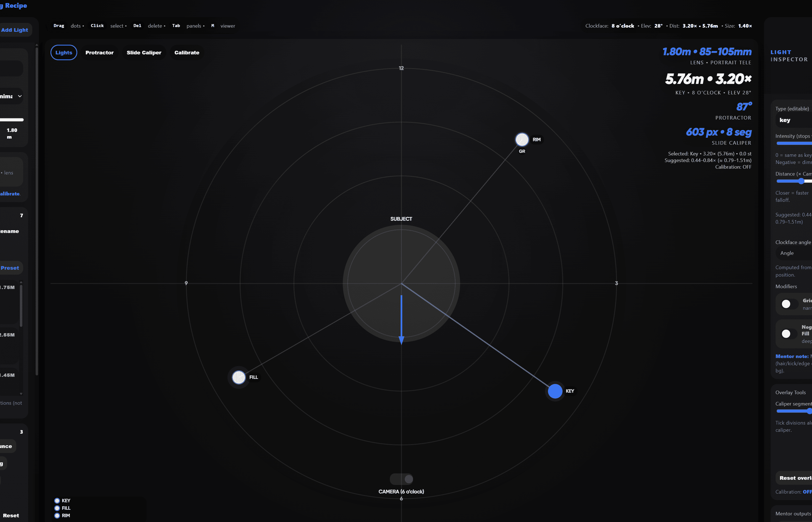Viewport: 812px width, 522px height.
Task: Activate the Lights mode toggle
Action: tap(64, 52)
